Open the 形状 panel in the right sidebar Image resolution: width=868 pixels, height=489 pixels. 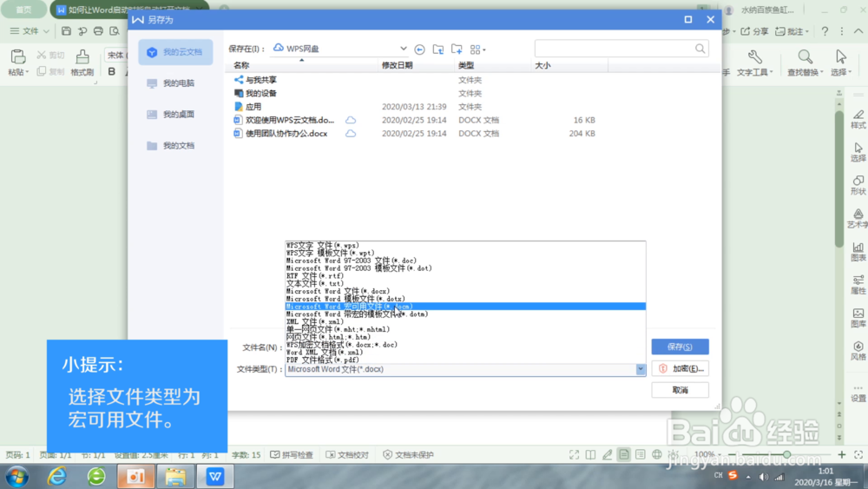pyautogui.click(x=858, y=185)
